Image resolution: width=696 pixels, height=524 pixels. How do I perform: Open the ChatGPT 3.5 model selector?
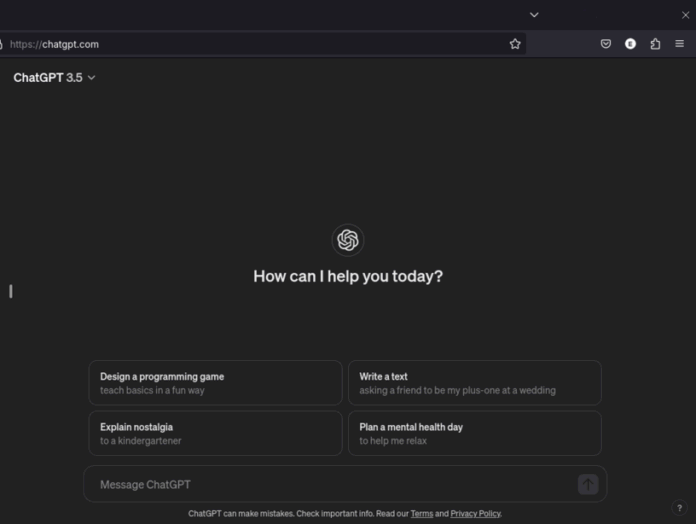point(54,78)
